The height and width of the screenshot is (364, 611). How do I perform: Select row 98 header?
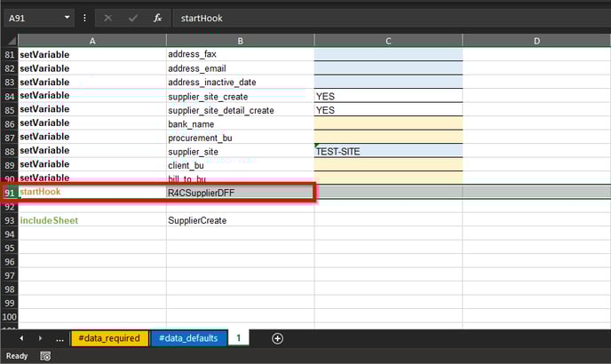click(10, 289)
